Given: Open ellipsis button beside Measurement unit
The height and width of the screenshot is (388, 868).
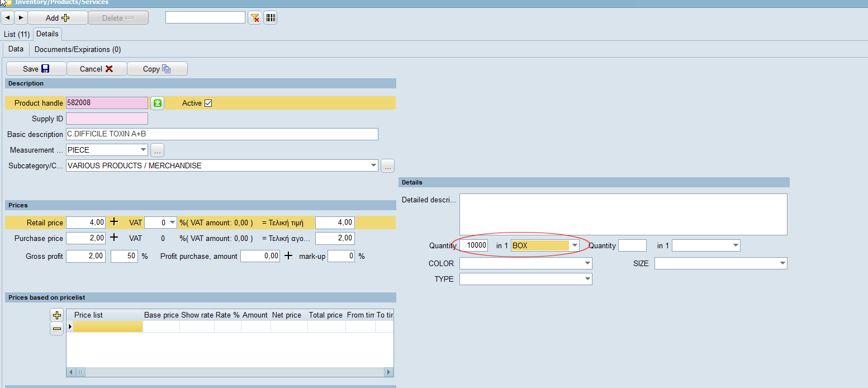Looking at the screenshot, I should (158, 150).
